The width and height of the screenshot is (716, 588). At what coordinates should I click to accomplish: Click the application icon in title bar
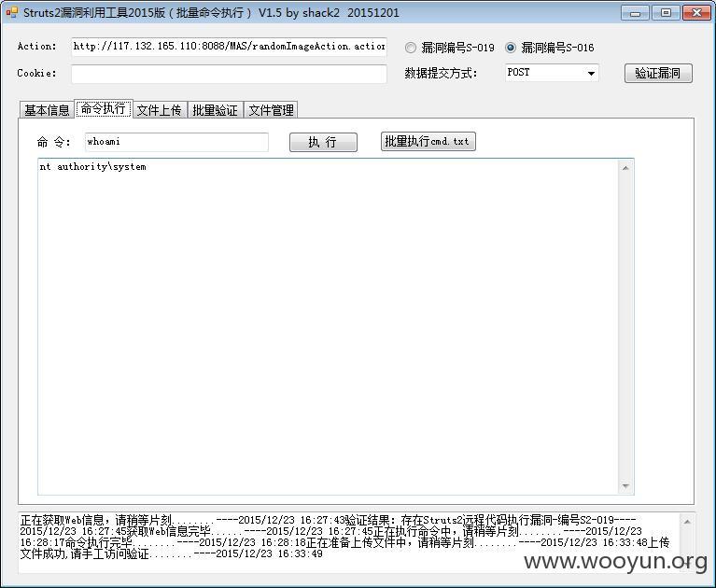(11, 12)
